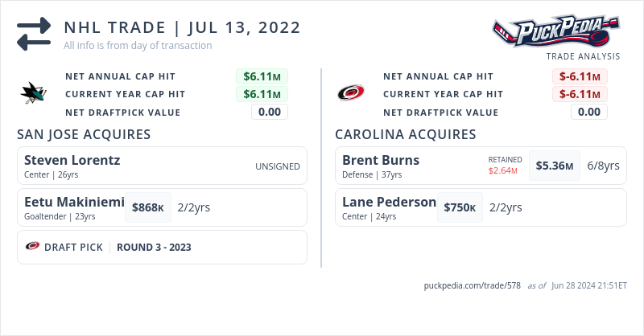Click Eetu Makiniemi's $868K cap hit badge
The image size is (644, 336).
pyautogui.click(x=148, y=207)
